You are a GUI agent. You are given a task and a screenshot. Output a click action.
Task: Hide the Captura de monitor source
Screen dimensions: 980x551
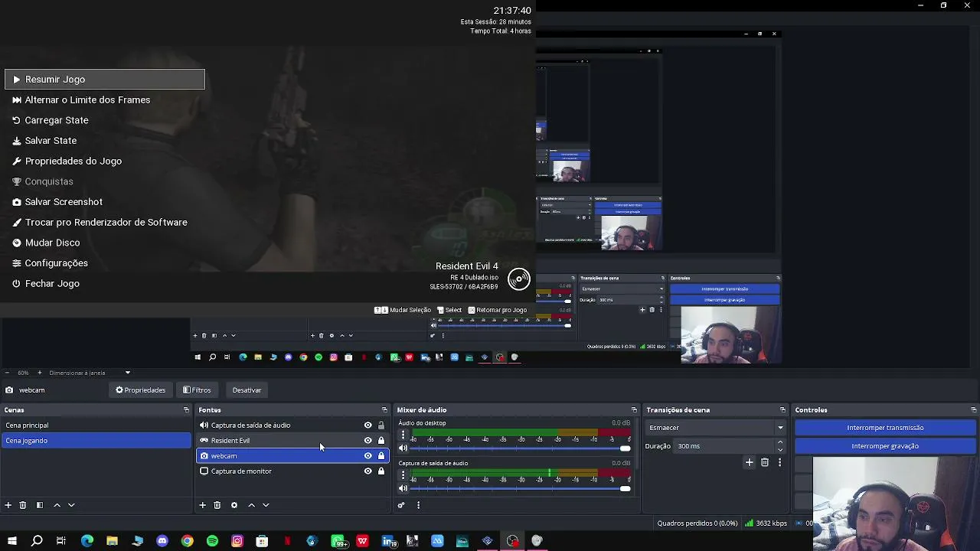pyautogui.click(x=367, y=471)
